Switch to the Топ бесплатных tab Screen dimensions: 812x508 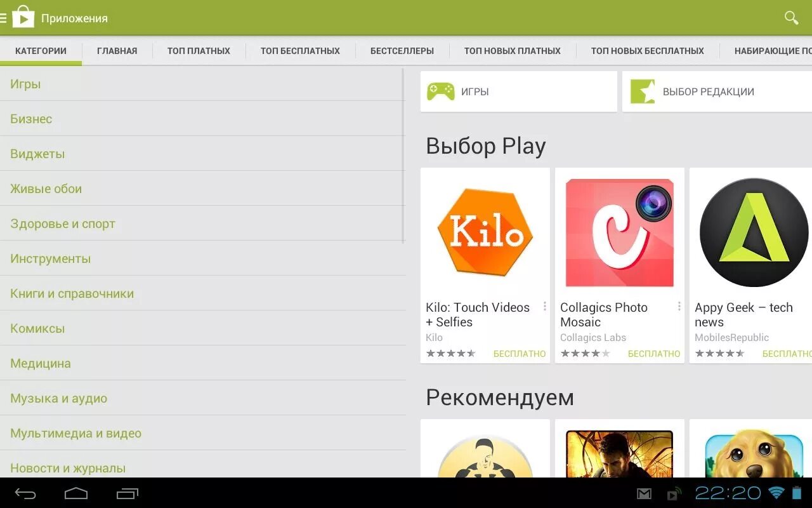(x=300, y=51)
